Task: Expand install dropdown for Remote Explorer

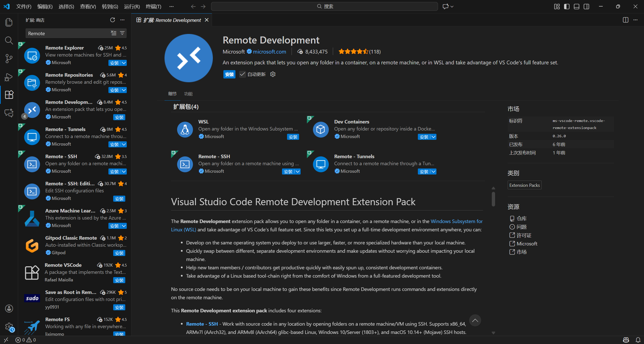Action: (x=124, y=63)
